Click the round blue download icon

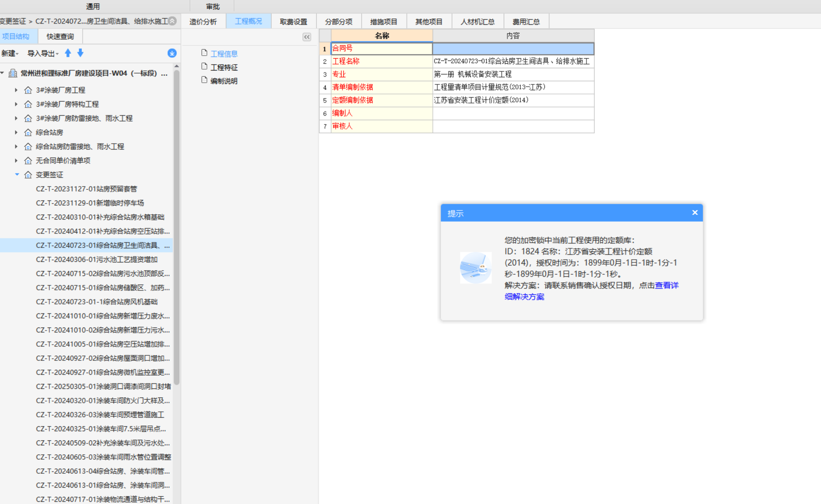pos(172,53)
